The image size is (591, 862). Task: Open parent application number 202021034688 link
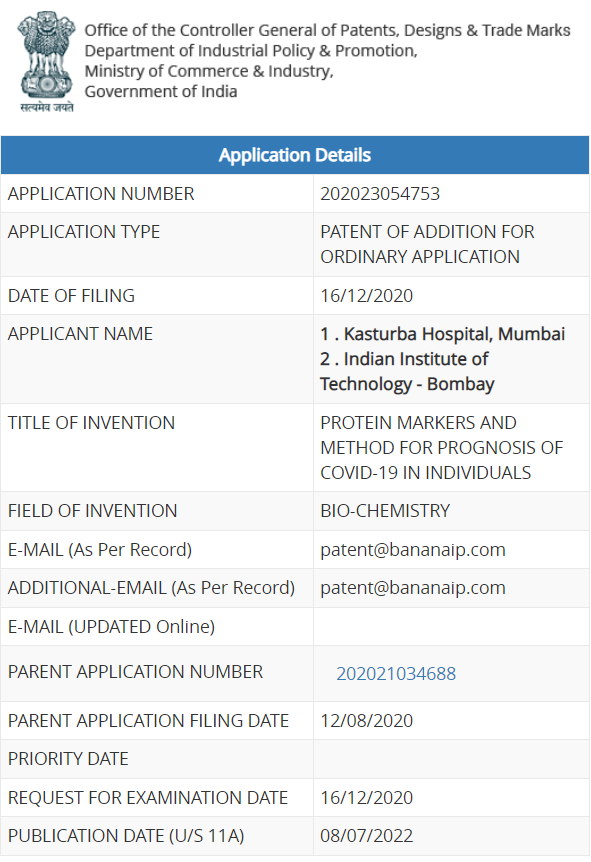(x=396, y=673)
